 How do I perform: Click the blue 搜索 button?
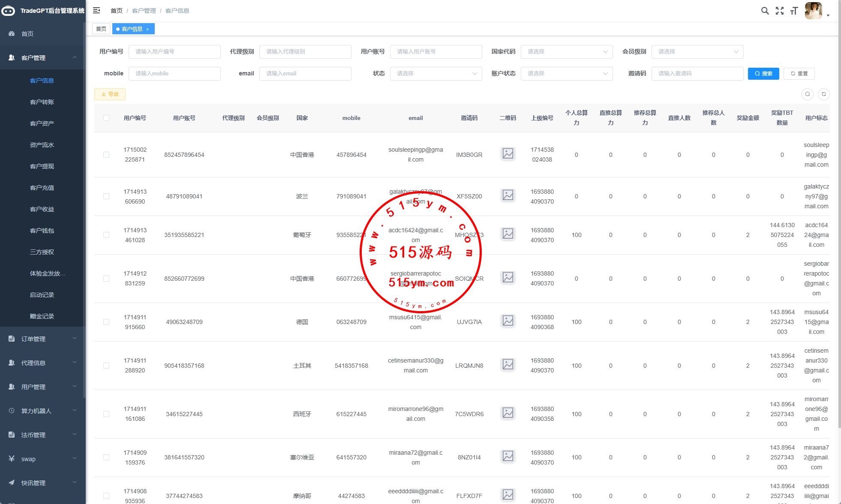[763, 74]
